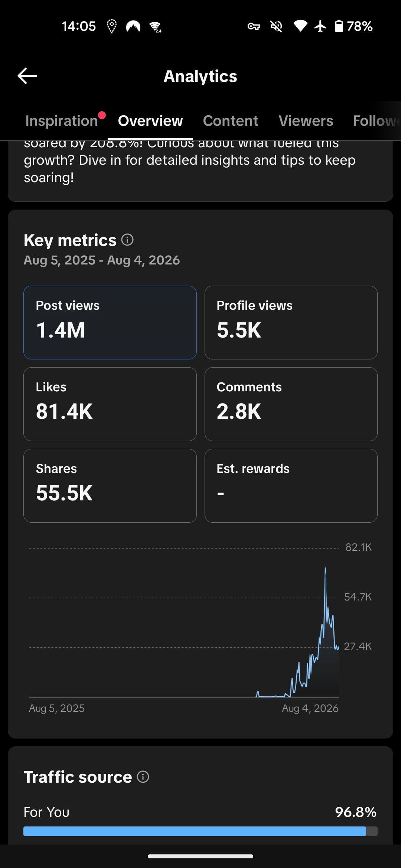The height and width of the screenshot is (868, 401).
Task: Switch to the Inspiration tab
Action: click(x=62, y=121)
